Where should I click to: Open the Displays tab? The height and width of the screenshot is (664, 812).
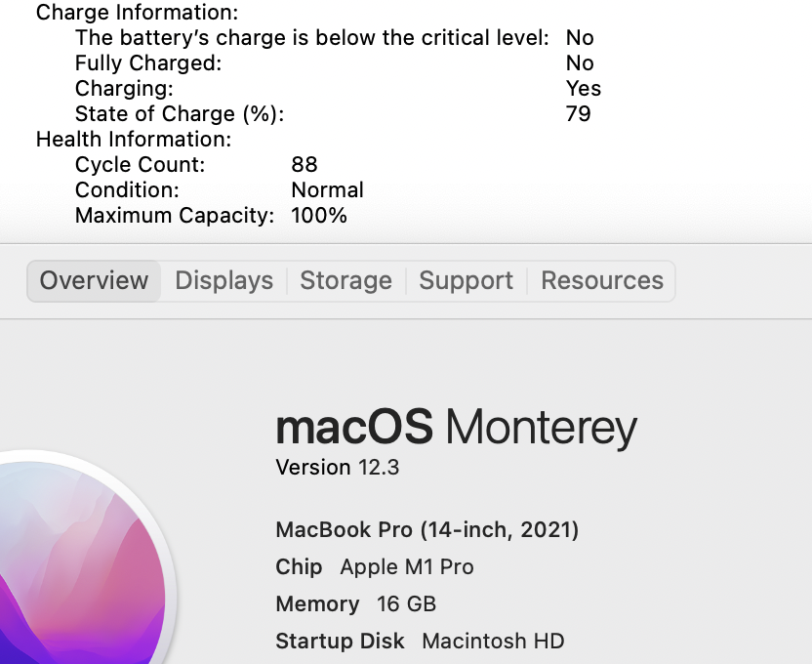(x=223, y=281)
